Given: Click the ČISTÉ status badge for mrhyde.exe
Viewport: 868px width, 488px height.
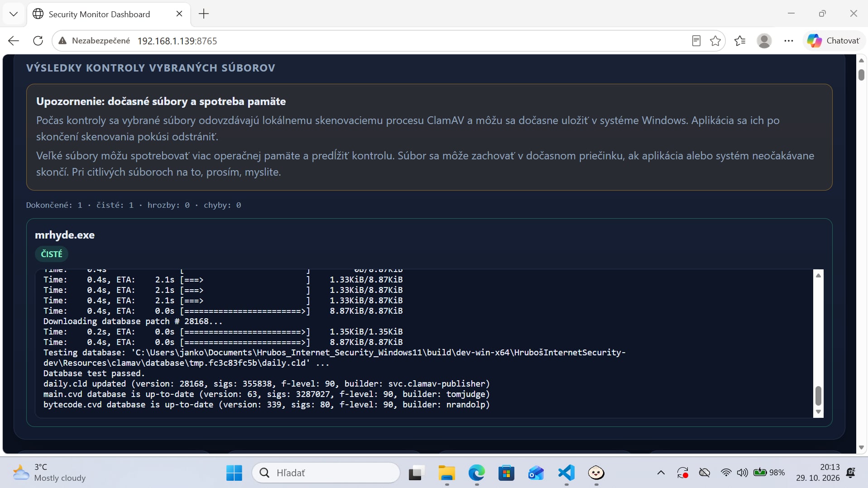Looking at the screenshot, I should (x=52, y=254).
